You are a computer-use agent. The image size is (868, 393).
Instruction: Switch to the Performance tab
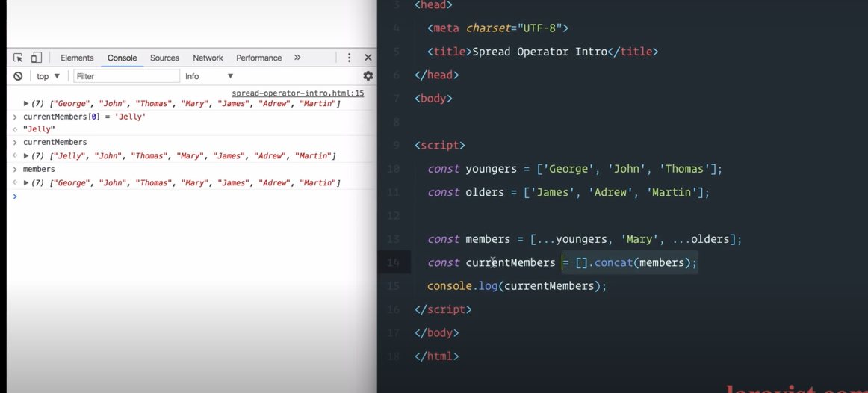pyautogui.click(x=258, y=58)
